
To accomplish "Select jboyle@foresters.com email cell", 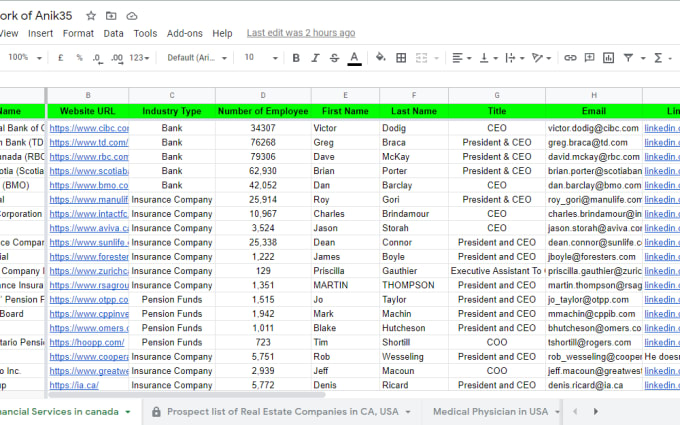I will click(593, 257).
